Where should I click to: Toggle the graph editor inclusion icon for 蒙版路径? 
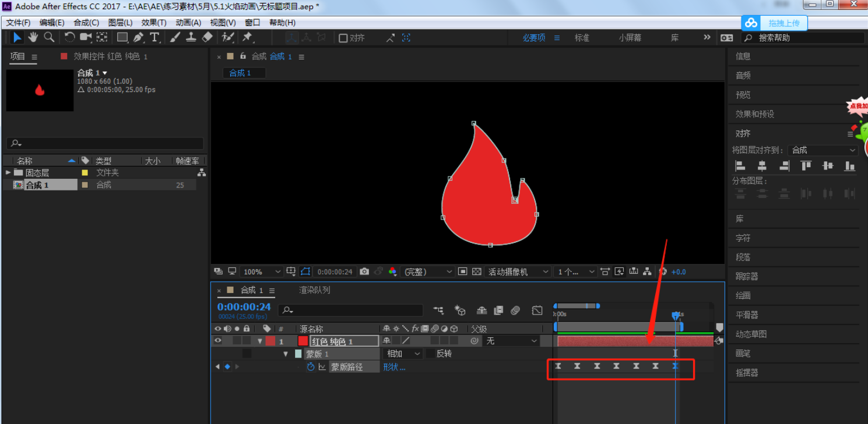point(322,367)
